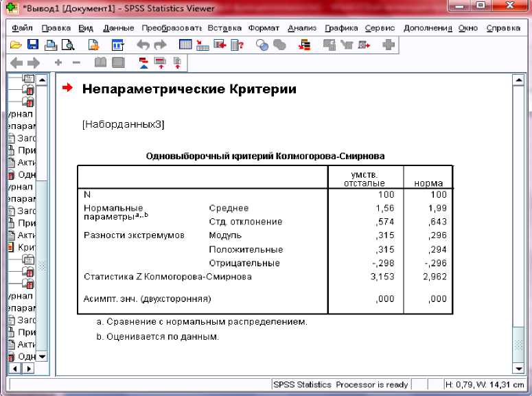Open Print Preview magnifier icon

(x=68, y=45)
